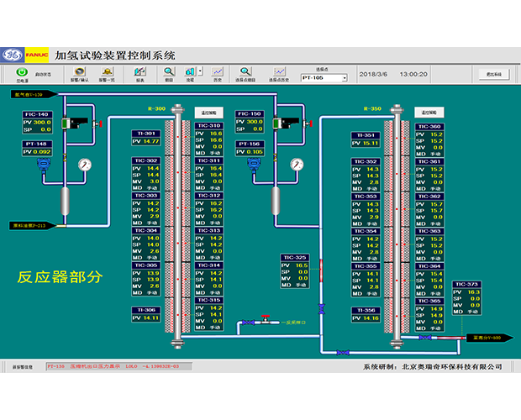Screen dimensions: 521x420
Task: Click the hydrogen source arrow tag
Action: (34, 94)
